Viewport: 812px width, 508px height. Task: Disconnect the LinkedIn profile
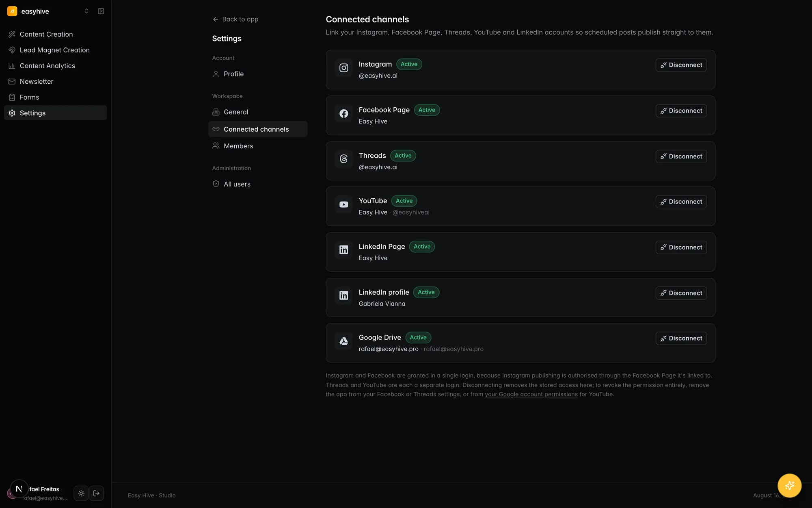click(681, 293)
